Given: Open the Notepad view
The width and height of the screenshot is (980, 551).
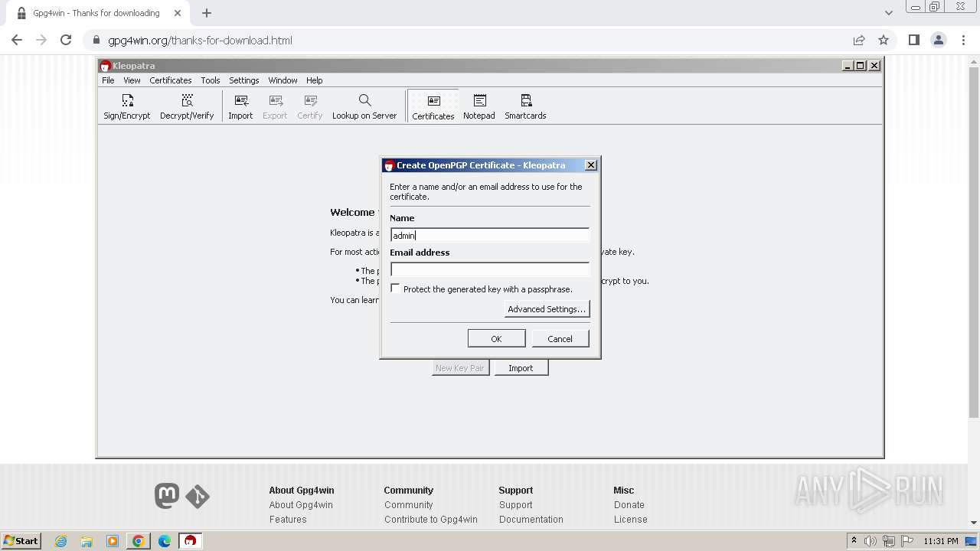Looking at the screenshot, I should (479, 106).
